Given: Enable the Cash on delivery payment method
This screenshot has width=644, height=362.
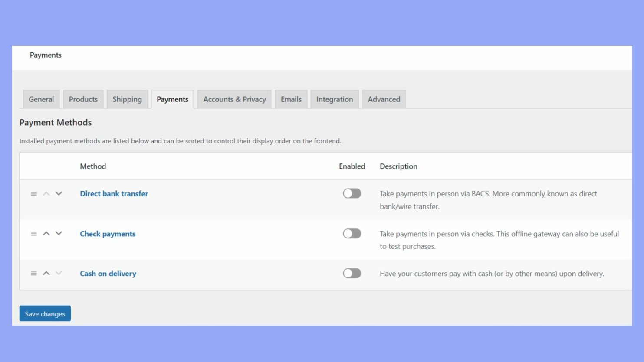Looking at the screenshot, I should (x=352, y=273).
